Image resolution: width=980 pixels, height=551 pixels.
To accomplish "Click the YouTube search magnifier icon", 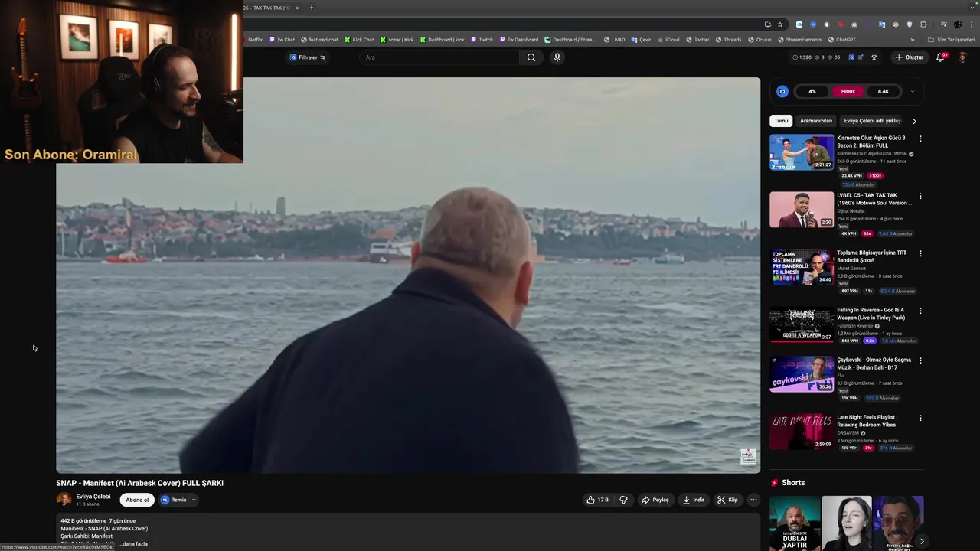I will pyautogui.click(x=531, y=57).
